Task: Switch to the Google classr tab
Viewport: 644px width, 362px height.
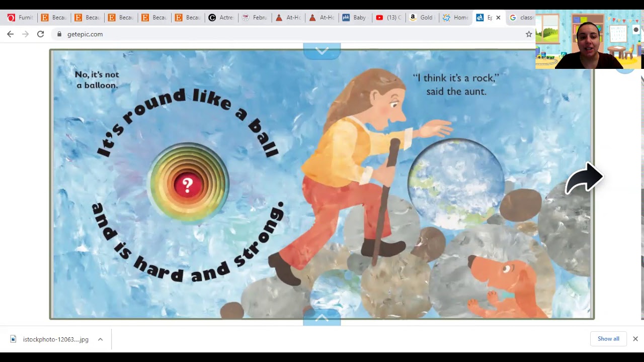Action: (521, 18)
